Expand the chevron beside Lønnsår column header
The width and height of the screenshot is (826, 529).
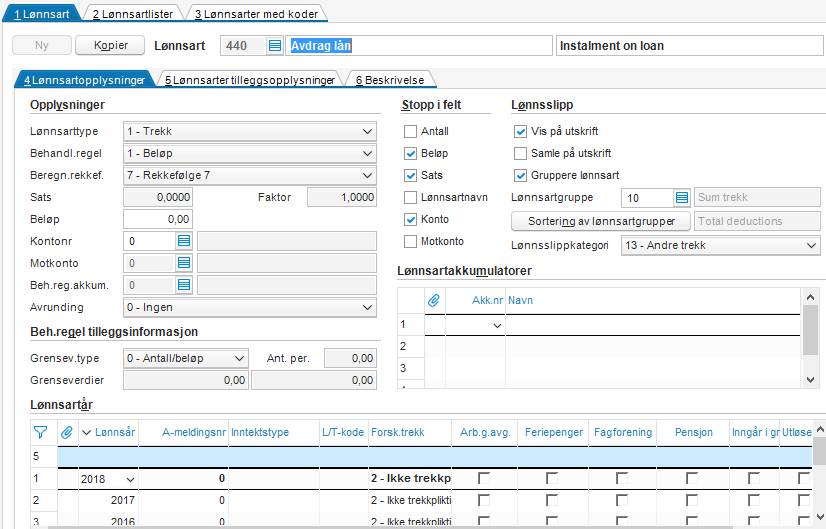pyautogui.click(x=87, y=433)
